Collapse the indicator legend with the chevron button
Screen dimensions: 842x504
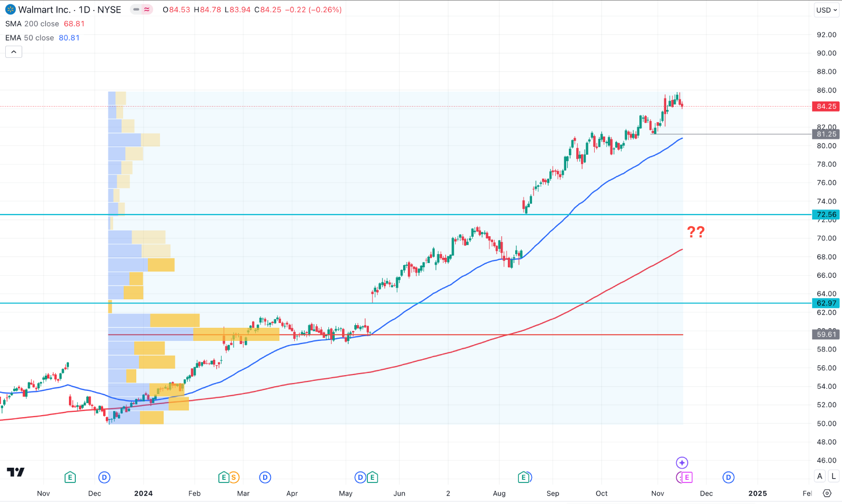14,52
